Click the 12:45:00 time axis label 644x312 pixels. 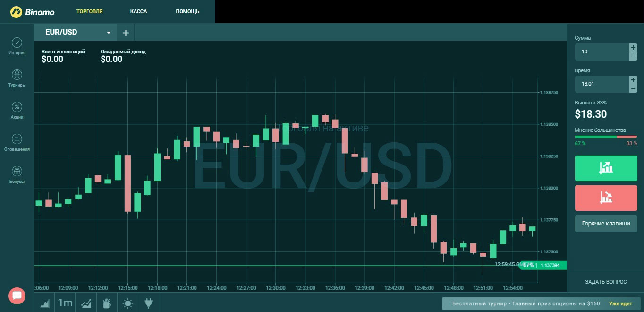point(424,288)
